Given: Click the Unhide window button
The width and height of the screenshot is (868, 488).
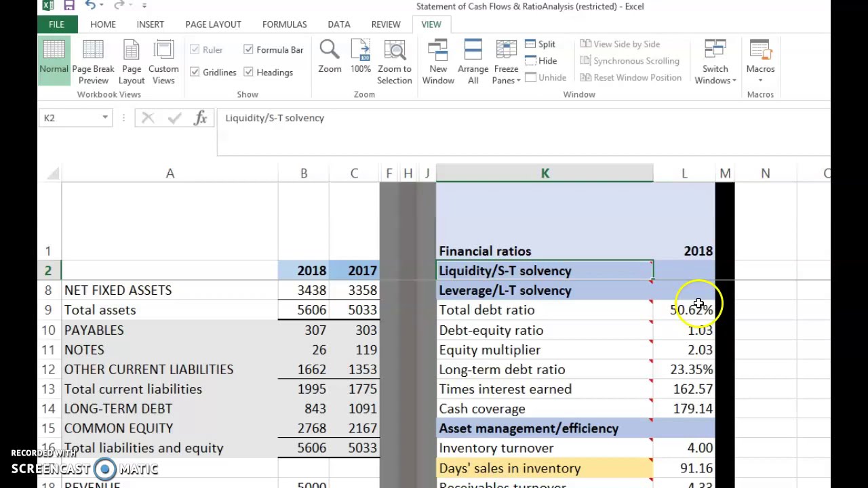Looking at the screenshot, I should (546, 77).
